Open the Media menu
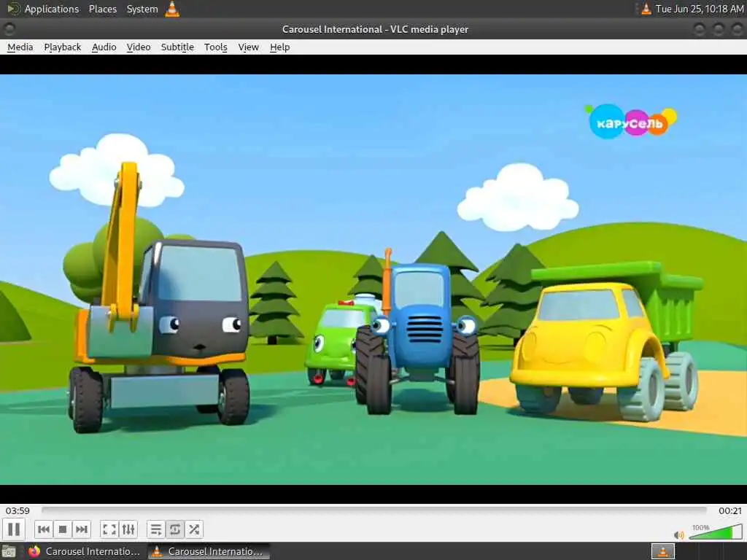Image resolution: width=747 pixels, height=560 pixels. [x=20, y=47]
